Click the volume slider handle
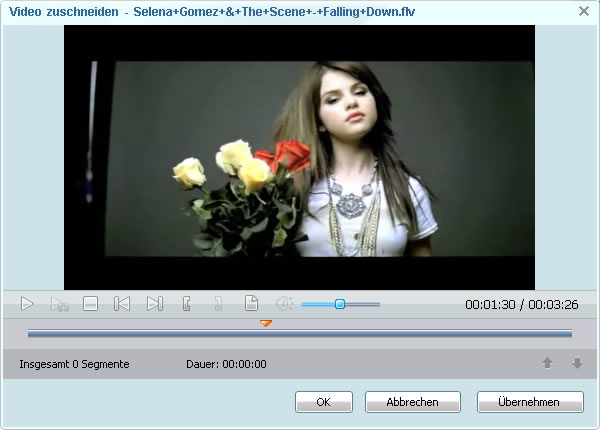Screen dimensions: 600x430 point(340,304)
